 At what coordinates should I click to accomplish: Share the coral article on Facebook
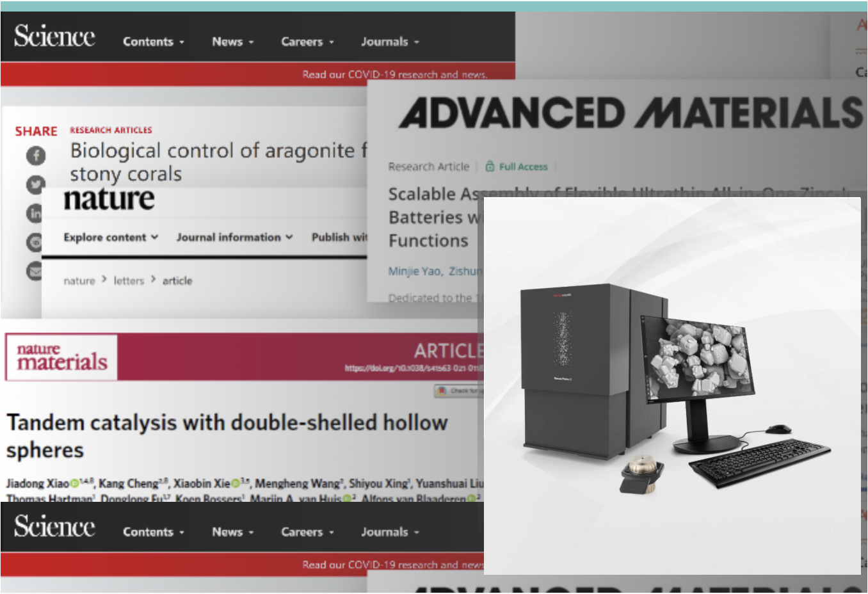tap(36, 155)
